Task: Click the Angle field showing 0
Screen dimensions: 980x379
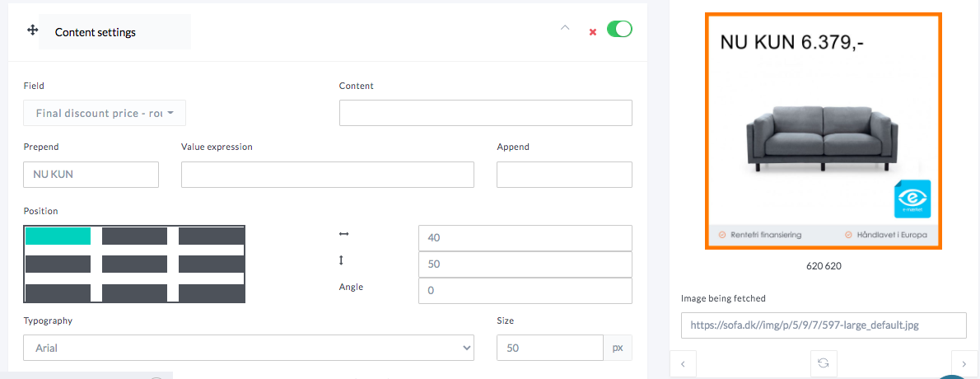Action: pos(525,291)
